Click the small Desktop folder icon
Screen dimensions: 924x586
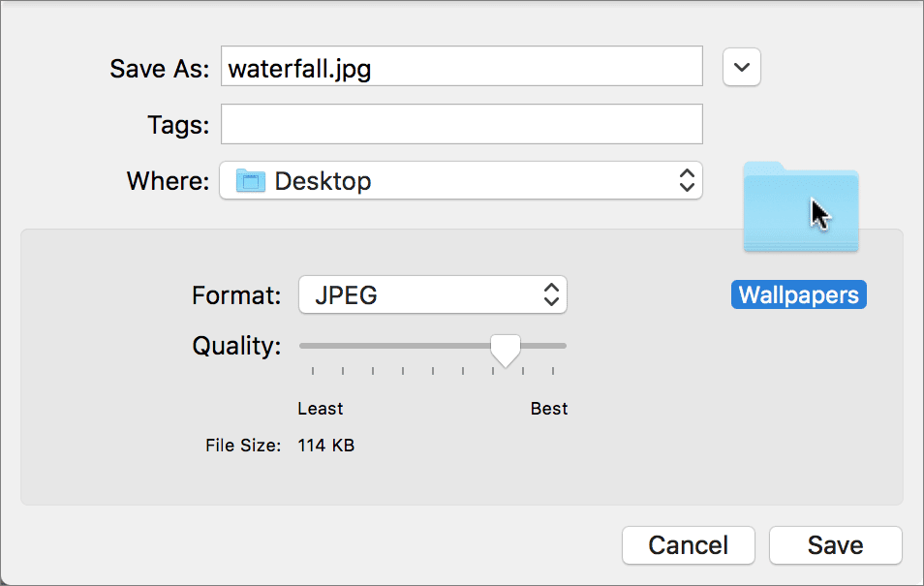[251, 181]
